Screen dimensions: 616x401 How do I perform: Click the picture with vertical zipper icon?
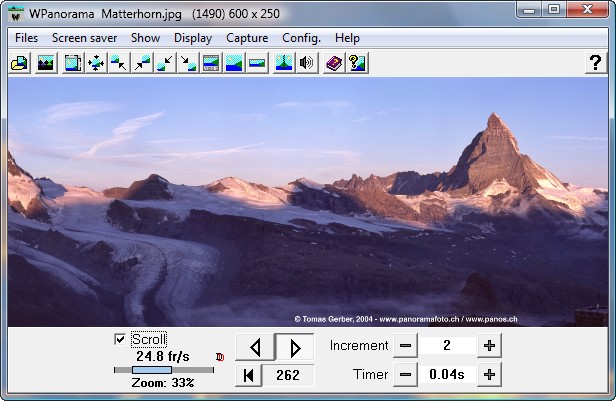point(284,63)
